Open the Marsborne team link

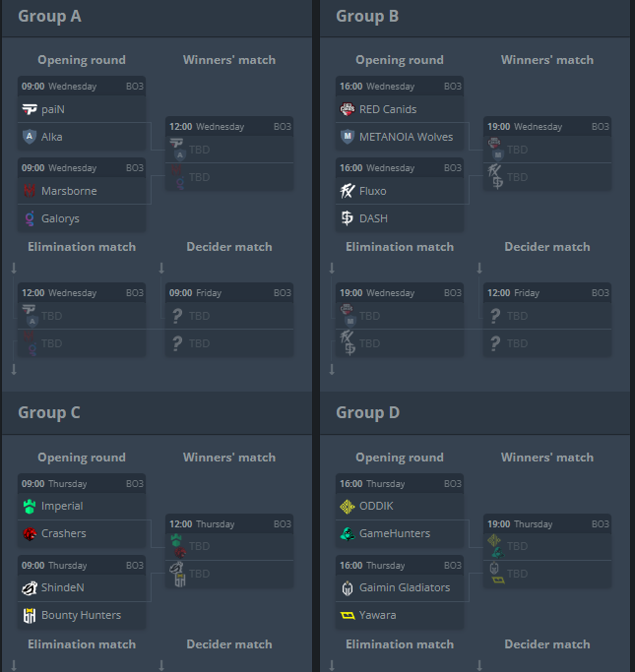click(69, 191)
